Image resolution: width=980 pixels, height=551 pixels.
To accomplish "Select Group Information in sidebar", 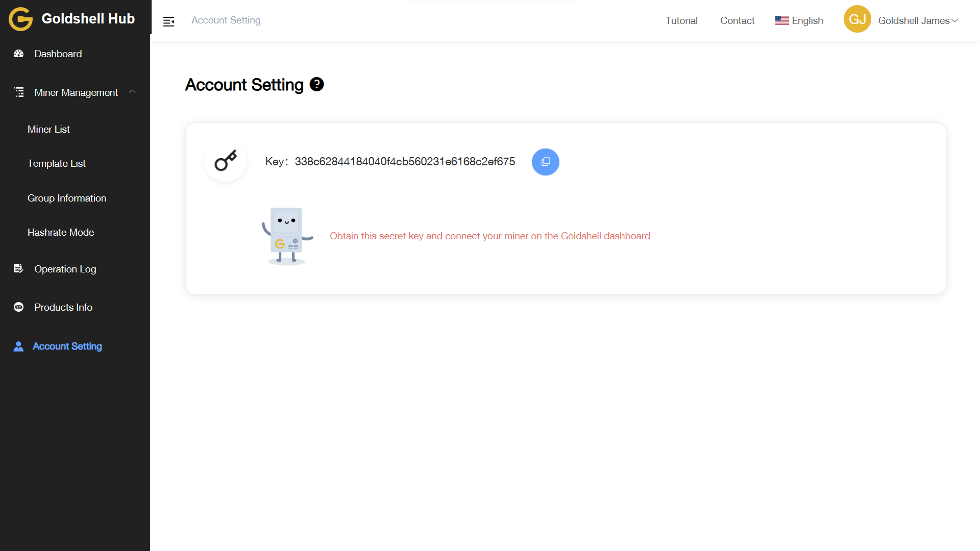I will coord(67,198).
